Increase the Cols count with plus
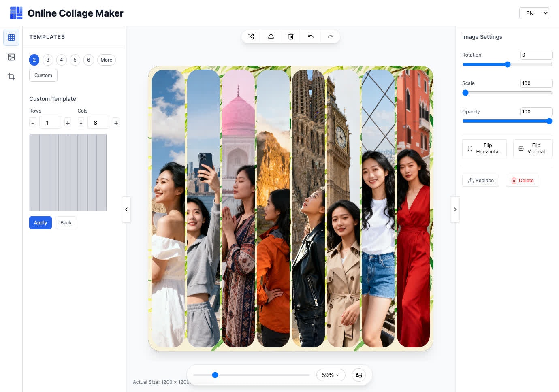 pyautogui.click(x=116, y=123)
